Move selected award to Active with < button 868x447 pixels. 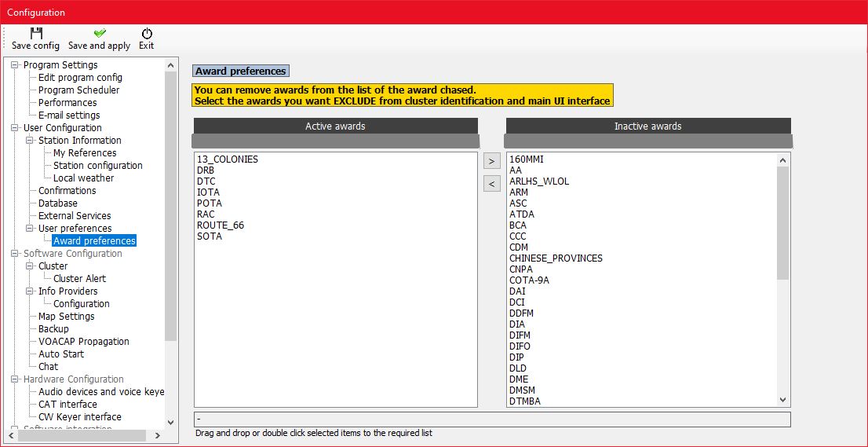(x=491, y=184)
